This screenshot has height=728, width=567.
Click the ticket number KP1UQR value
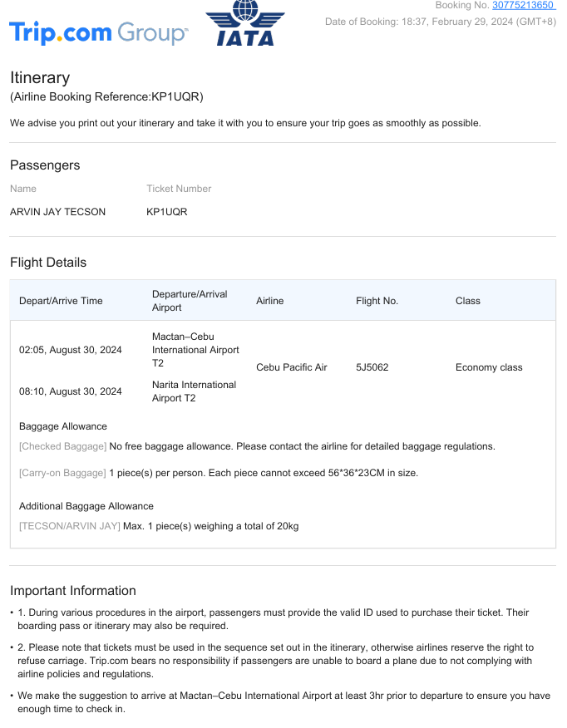166,212
